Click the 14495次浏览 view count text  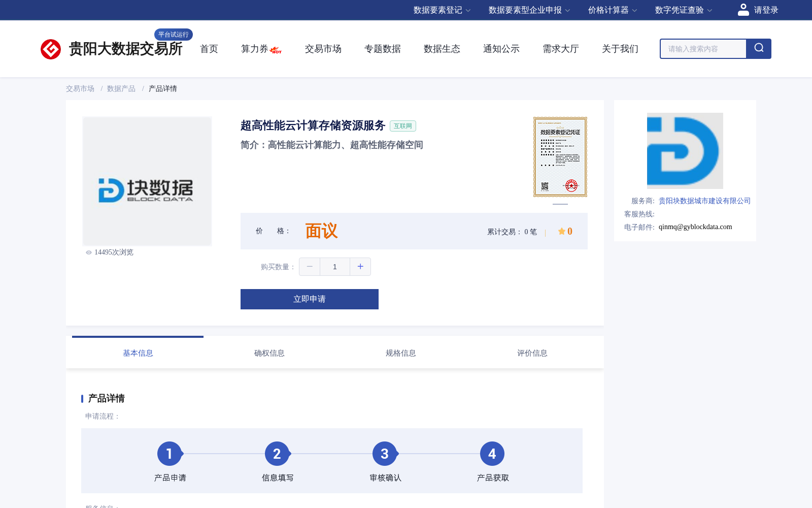pos(114,252)
